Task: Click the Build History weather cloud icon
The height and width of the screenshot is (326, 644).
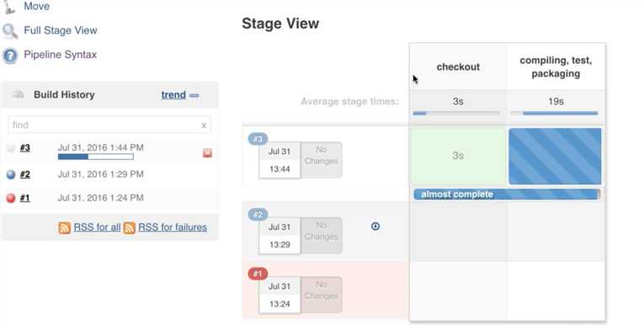Action: pos(19,94)
